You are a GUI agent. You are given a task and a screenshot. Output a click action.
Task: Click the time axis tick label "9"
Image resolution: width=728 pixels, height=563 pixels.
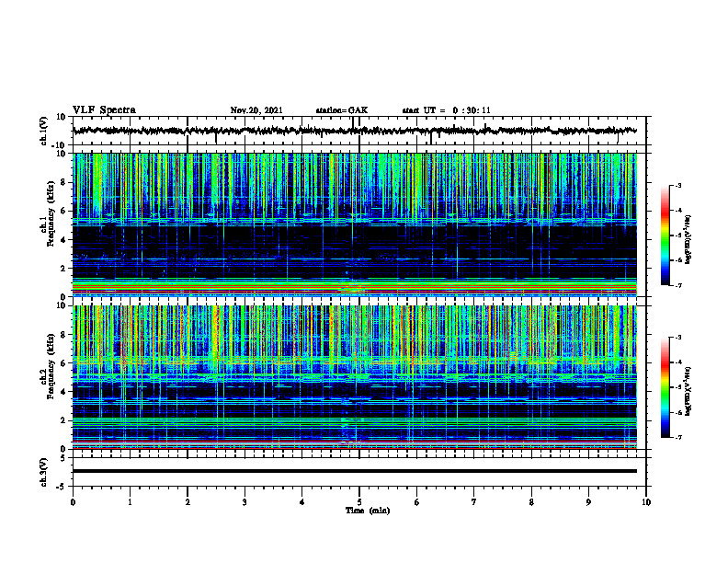point(588,502)
